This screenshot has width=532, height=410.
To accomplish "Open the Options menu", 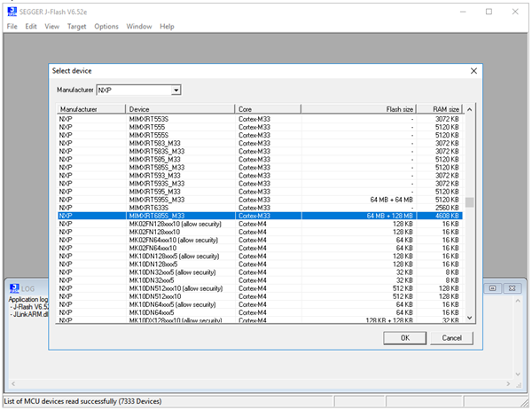I will [x=106, y=27].
